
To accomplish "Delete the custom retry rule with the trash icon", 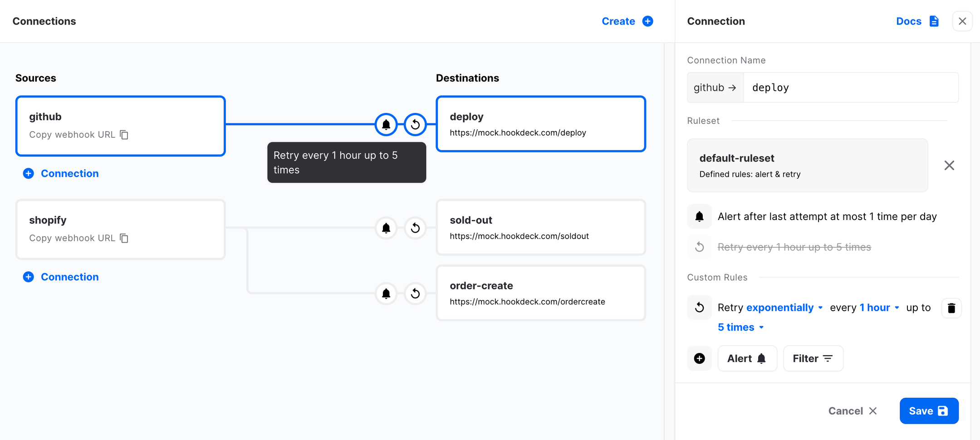I will click(951, 308).
